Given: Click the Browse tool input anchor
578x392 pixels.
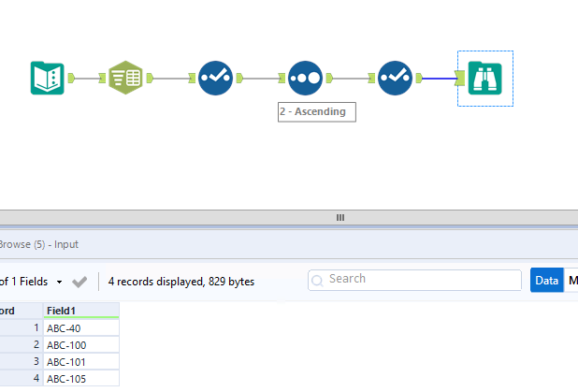Looking at the screenshot, I should click(460, 79).
